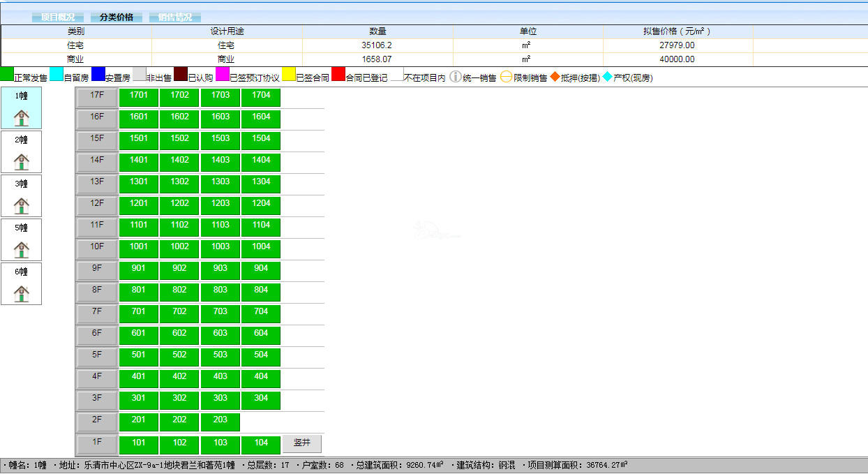Viewport: 868px width, 474px height.
Task: Click the 1F floor button
Action: [97, 445]
